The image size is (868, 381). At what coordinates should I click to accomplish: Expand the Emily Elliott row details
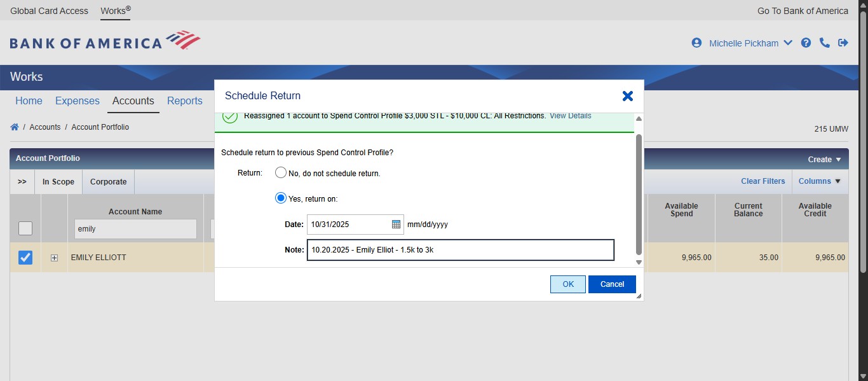[x=54, y=258]
